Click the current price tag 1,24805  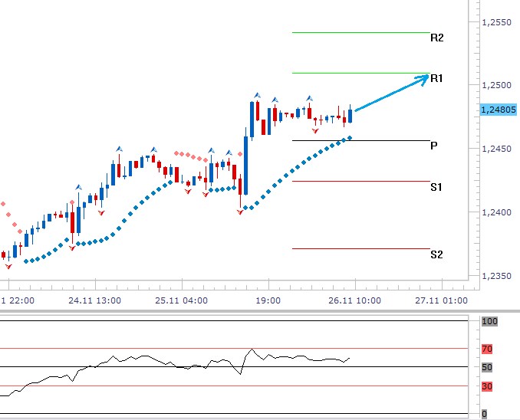tap(497, 110)
